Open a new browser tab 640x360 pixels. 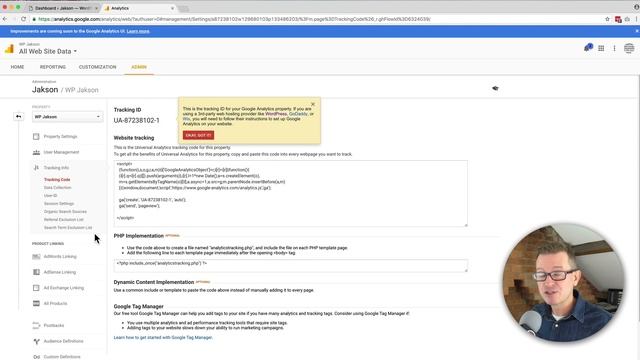[x=184, y=9]
